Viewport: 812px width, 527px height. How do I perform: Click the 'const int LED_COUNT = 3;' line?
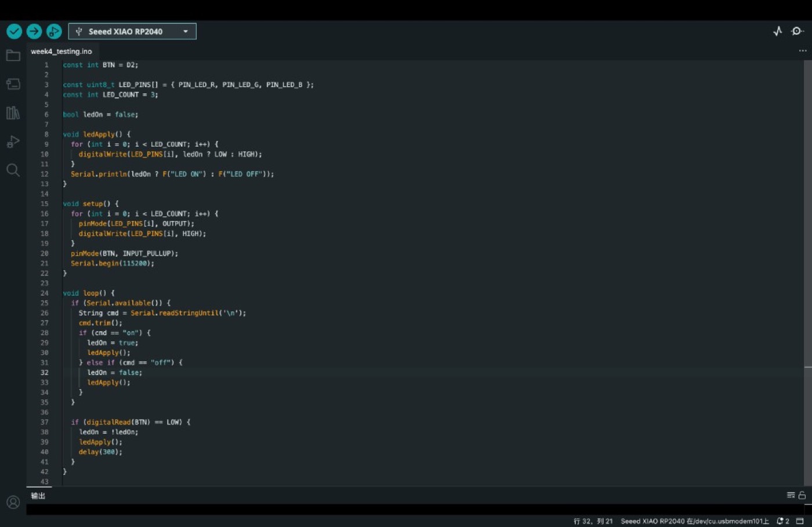coord(110,95)
